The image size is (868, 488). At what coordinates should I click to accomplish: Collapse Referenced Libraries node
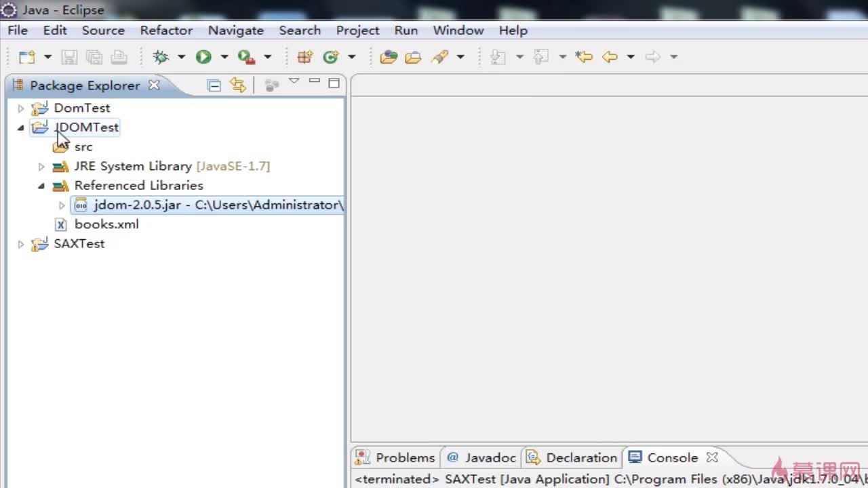[41, 186]
